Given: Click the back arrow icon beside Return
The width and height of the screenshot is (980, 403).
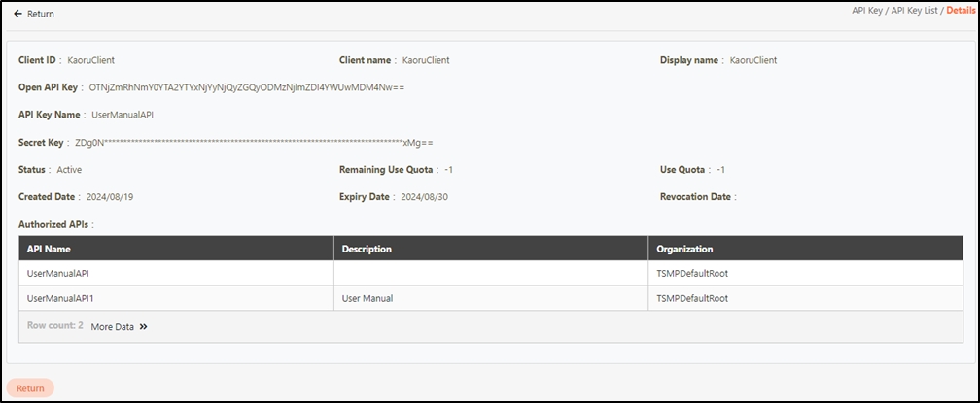Looking at the screenshot, I should (17, 14).
